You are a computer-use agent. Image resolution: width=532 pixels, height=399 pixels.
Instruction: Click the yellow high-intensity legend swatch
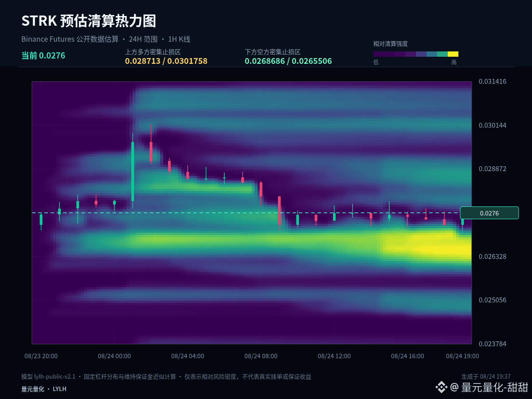pyautogui.click(x=453, y=54)
